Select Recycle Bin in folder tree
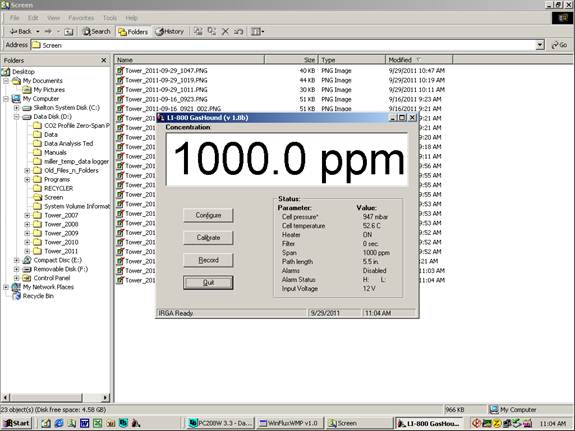 pyautogui.click(x=38, y=296)
